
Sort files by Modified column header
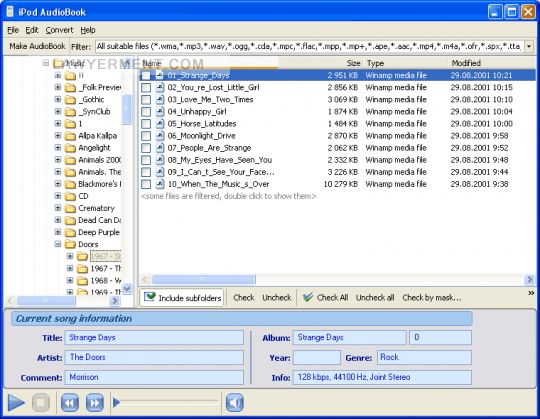pyautogui.click(x=466, y=63)
